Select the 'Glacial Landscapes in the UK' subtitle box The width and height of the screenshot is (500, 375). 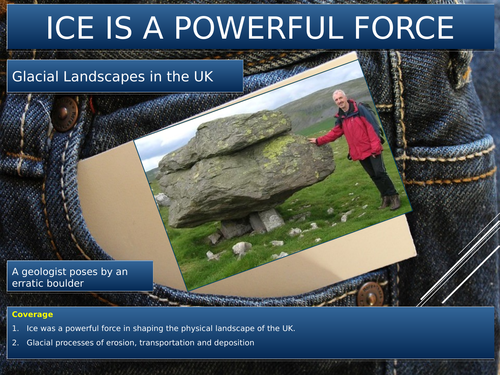click(125, 76)
